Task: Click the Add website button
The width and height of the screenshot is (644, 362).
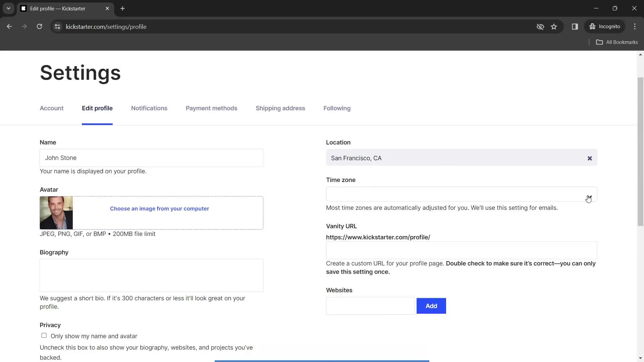Action: 431,306
